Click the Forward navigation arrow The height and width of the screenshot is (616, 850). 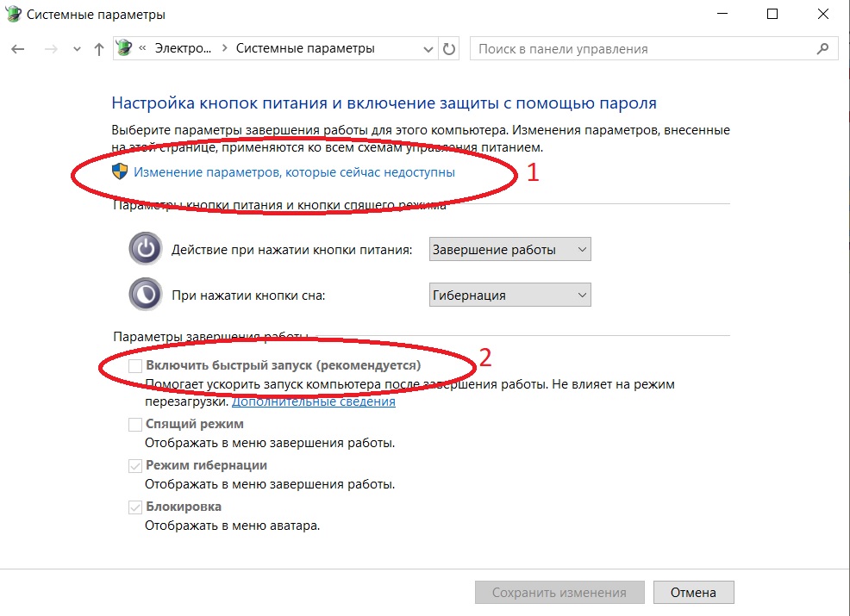[x=51, y=49]
